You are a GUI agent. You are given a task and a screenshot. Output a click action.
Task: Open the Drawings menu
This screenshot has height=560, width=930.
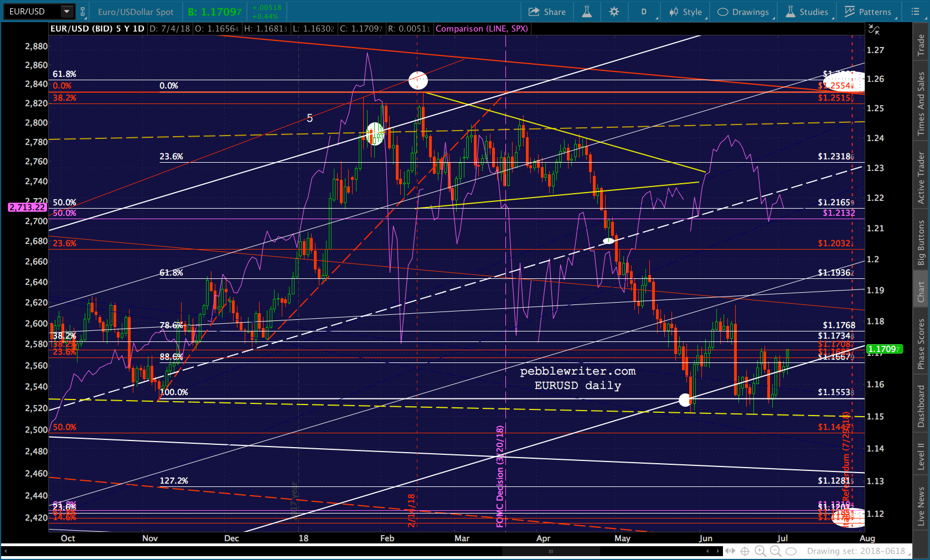tap(743, 12)
